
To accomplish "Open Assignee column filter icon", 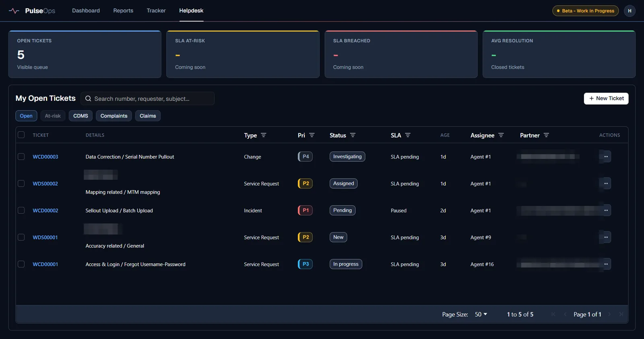I will tap(501, 135).
